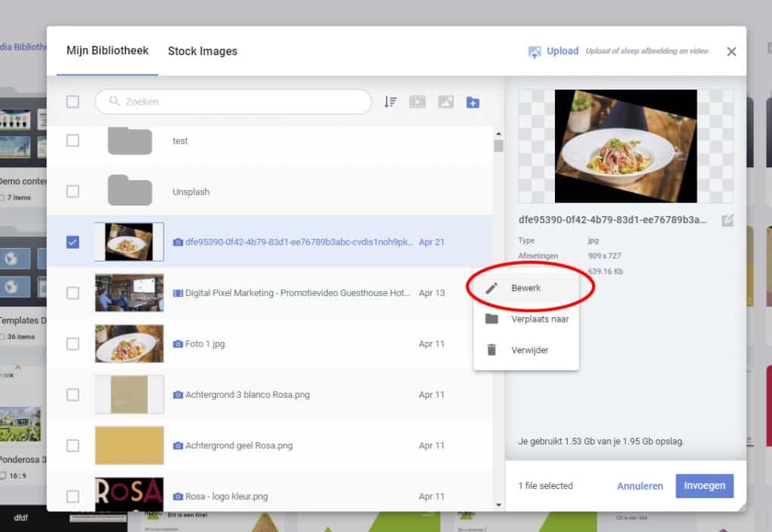Click the 909 x 727 dimensions value
Image resolution: width=772 pixels, height=532 pixels.
(604, 256)
